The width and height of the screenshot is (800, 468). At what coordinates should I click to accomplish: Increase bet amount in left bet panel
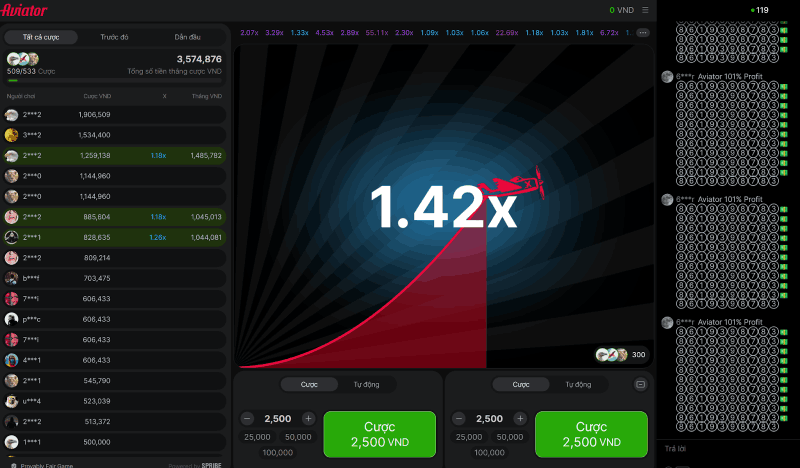point(308,418)
